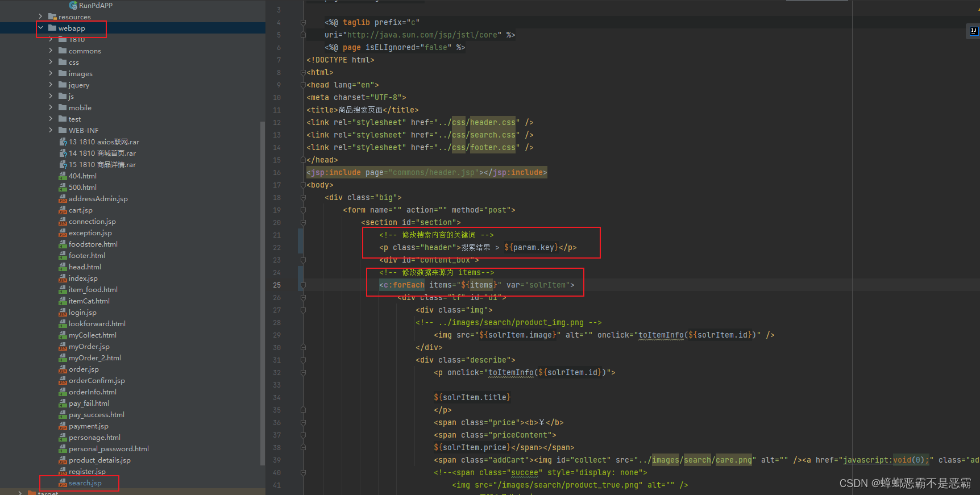Toggle fold marker at html line 8
The height and width of the screenshot is (495, 980).
point(303,73)
